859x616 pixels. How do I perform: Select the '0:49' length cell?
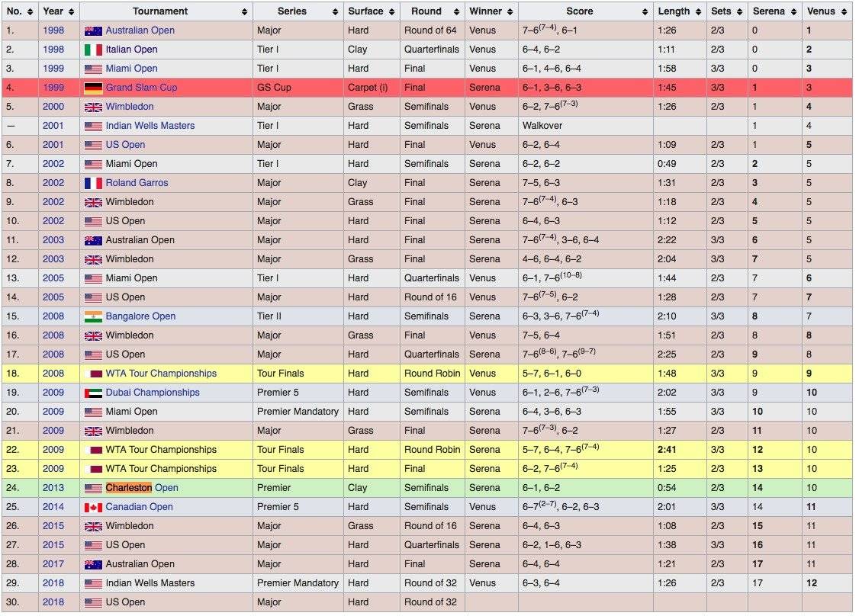click(679, 164)
